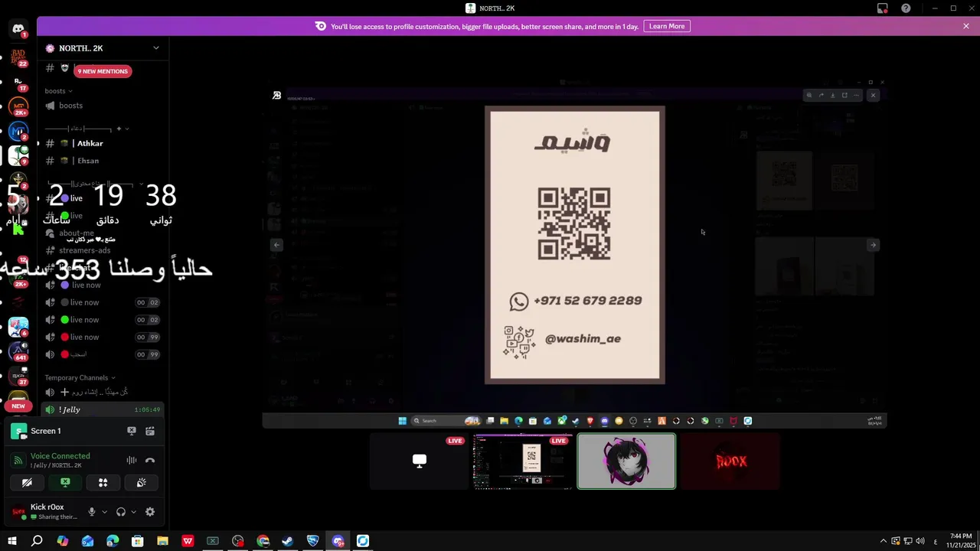This screenshot has width=980, height=551.
Task: Open Windows Search from taskbar
Action: coord(37,541)
